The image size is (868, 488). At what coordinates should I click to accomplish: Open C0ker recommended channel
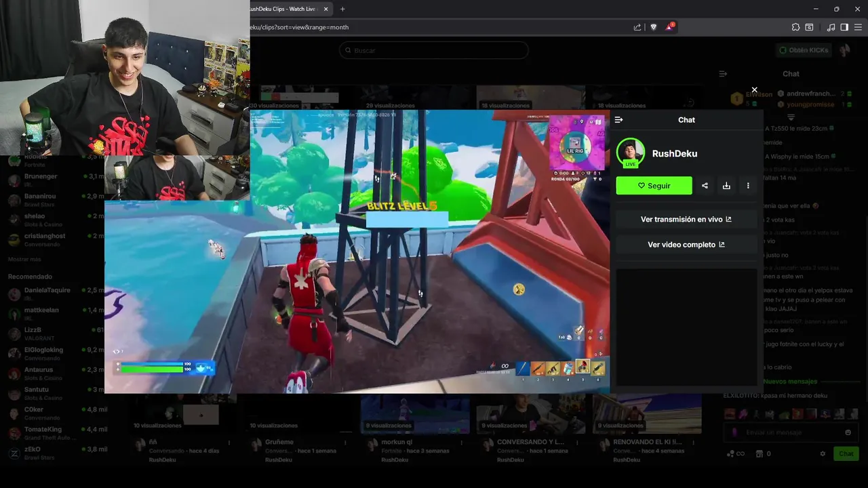point(57,413)
